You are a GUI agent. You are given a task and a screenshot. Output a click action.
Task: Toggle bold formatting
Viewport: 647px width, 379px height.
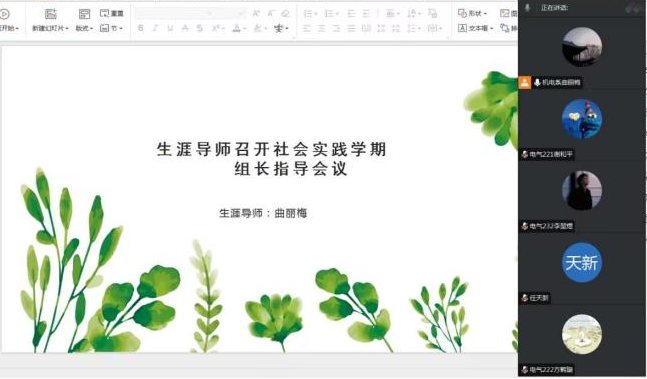pos(141,28)
